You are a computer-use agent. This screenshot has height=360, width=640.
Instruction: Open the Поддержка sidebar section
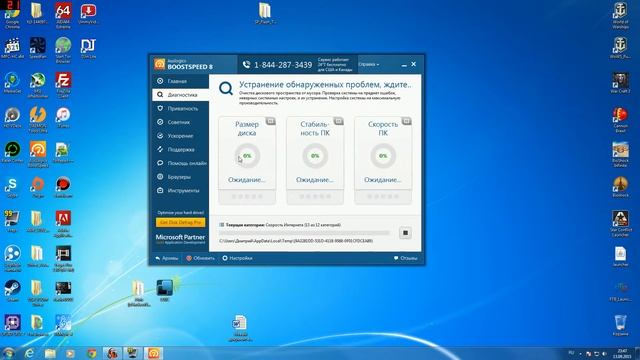point(180,149)
